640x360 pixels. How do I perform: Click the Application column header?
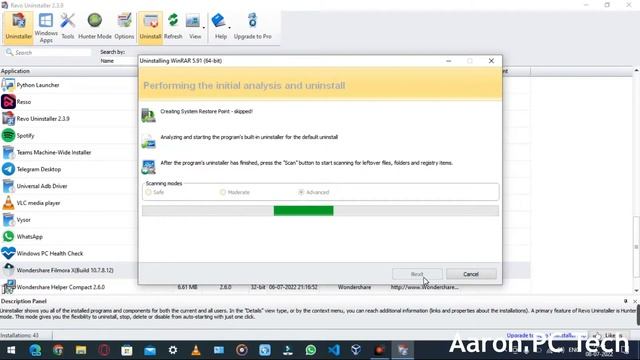point(69,71)
